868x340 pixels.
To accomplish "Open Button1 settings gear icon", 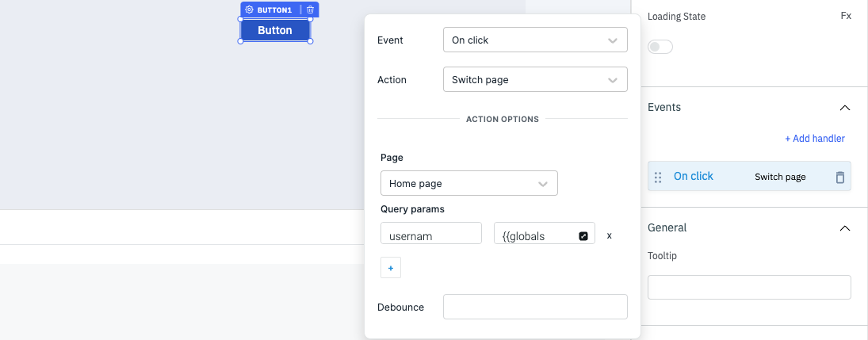I will (x=249, y=10).
